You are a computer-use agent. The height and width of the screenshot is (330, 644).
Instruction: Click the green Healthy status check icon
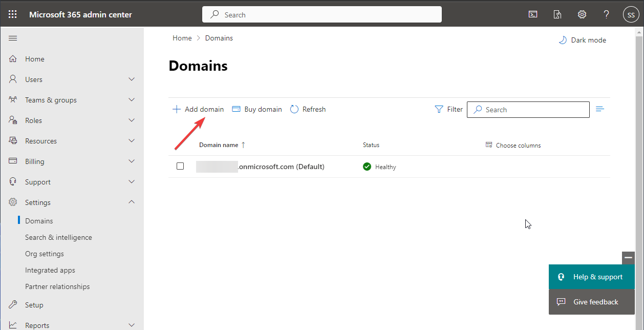click(367, 167)
